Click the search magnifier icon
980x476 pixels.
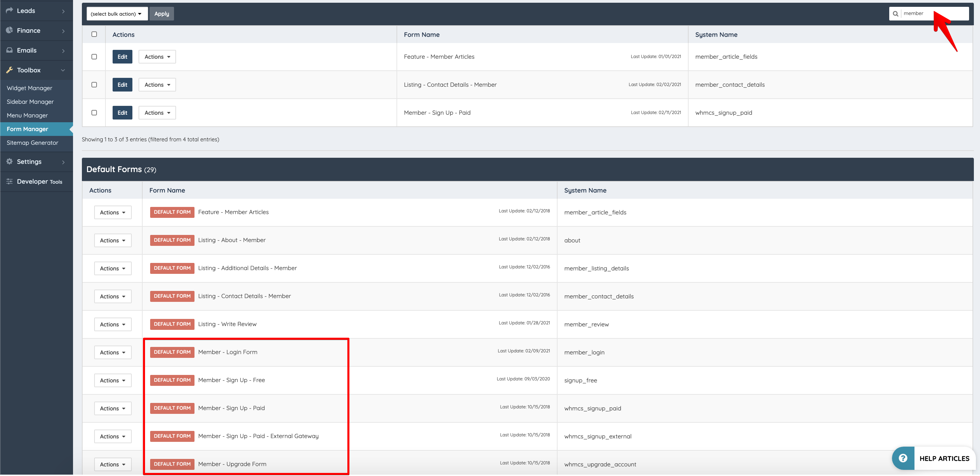pyautogui.click(x=896, y=13)
